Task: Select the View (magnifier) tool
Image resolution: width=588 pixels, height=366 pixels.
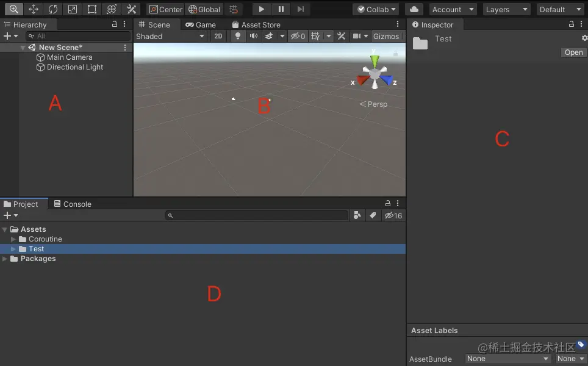Action: click(14, 9)
